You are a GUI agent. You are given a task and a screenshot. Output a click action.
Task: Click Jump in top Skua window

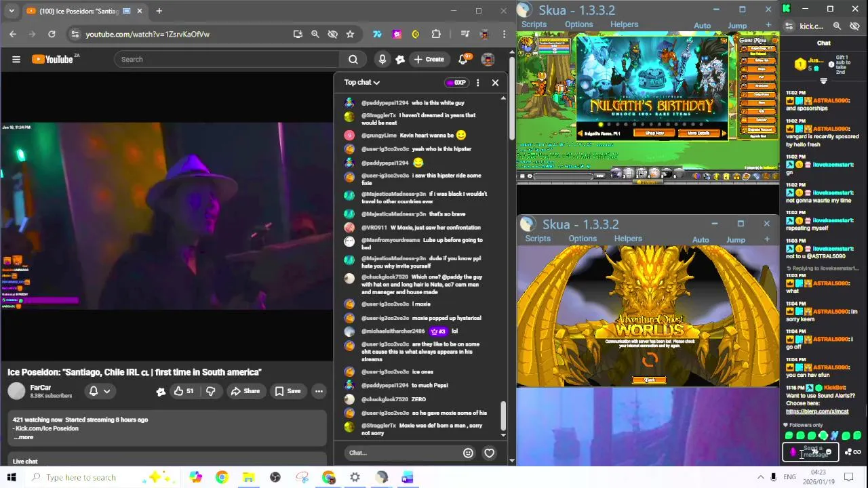click(737, 26)
